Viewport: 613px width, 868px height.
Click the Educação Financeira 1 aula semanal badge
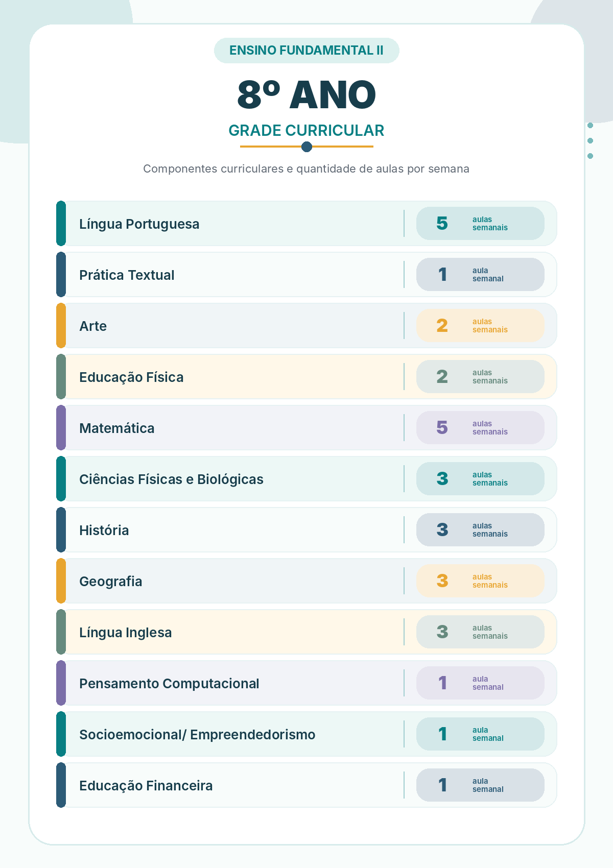(480, 785)
